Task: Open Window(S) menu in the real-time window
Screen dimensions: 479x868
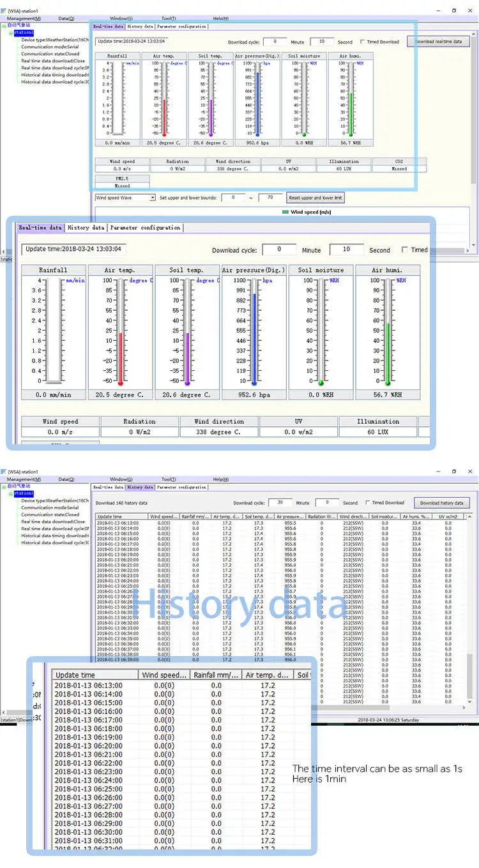Action: [121, 18]
